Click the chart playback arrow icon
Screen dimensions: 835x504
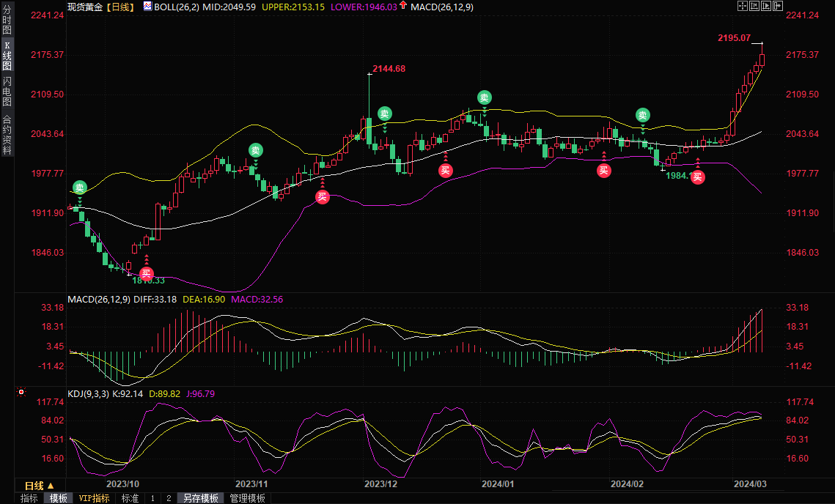[x=765, y=6]
